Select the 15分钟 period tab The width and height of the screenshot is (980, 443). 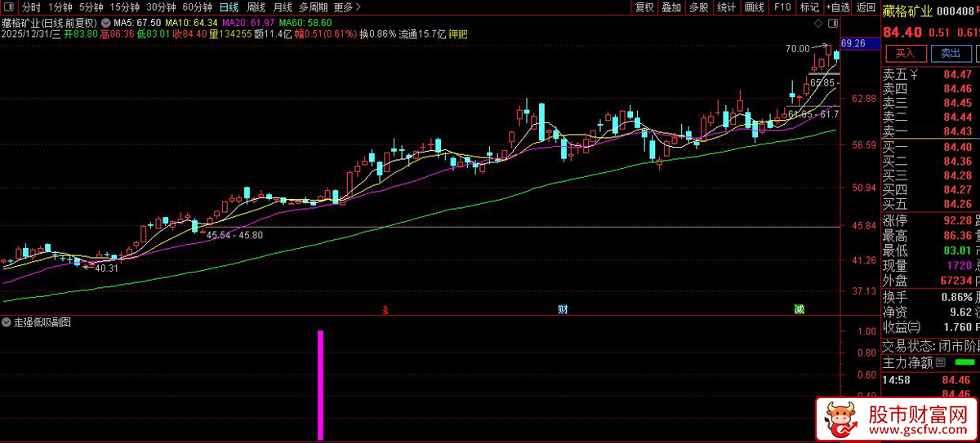(x=124, y=7)
